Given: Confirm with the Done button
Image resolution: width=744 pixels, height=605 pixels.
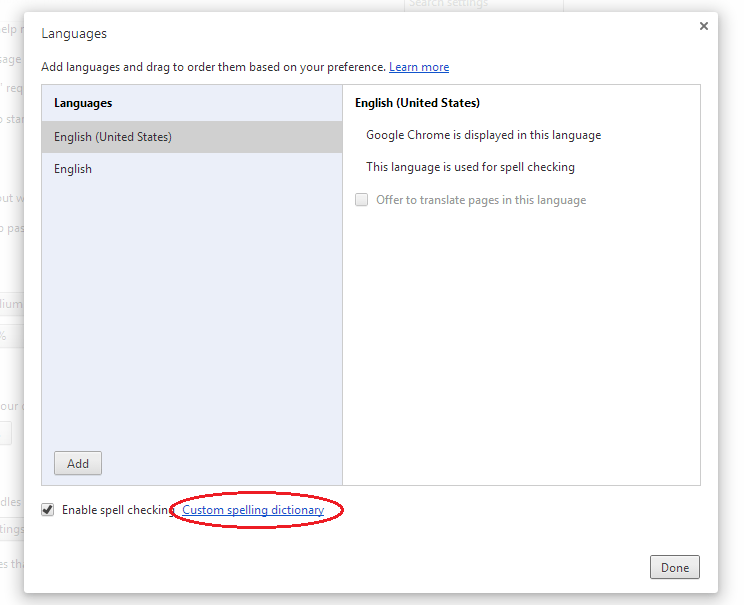Looking at the screenshot, I should click(x=675, y=567).
